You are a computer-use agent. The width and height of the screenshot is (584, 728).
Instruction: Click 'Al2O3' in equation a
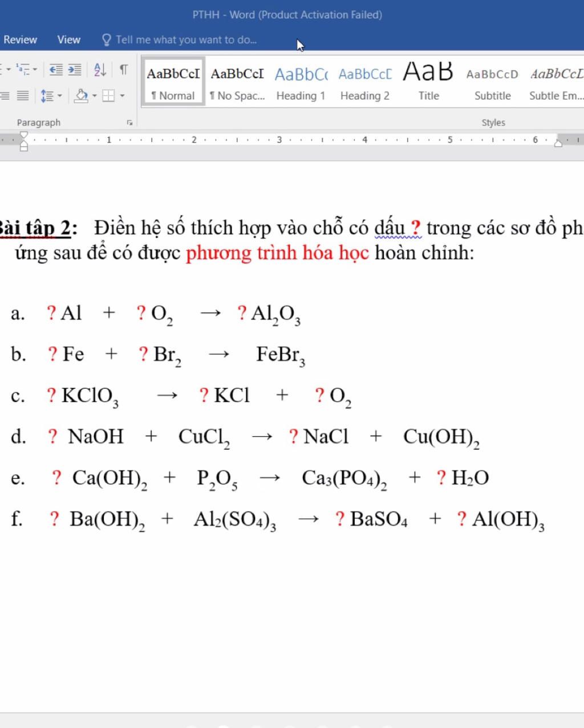point(276,314)
